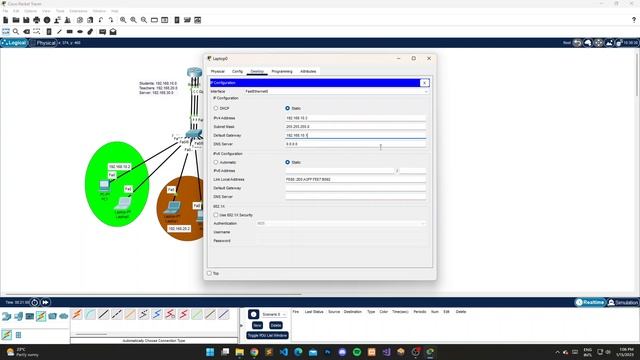Screen dimensions: 640x360
Task: Click the Power Cycle Devices reset icon
Action: click(x=35, y=302)
